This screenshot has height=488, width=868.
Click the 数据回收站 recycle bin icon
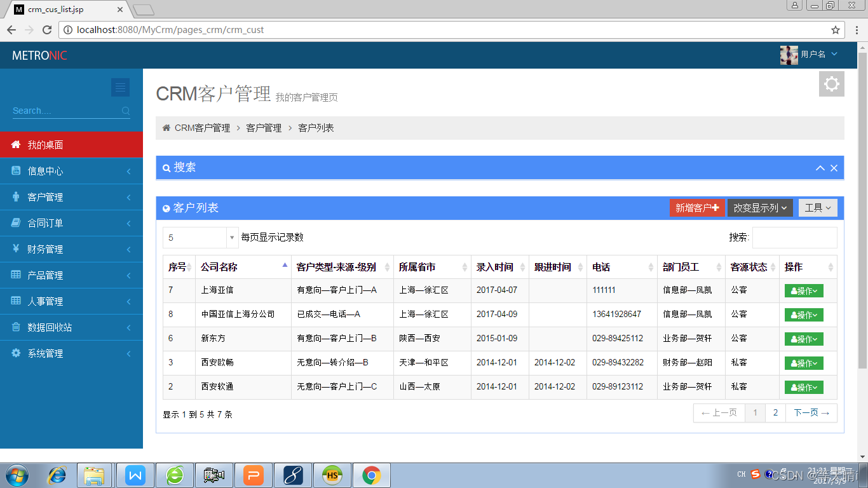15,327
